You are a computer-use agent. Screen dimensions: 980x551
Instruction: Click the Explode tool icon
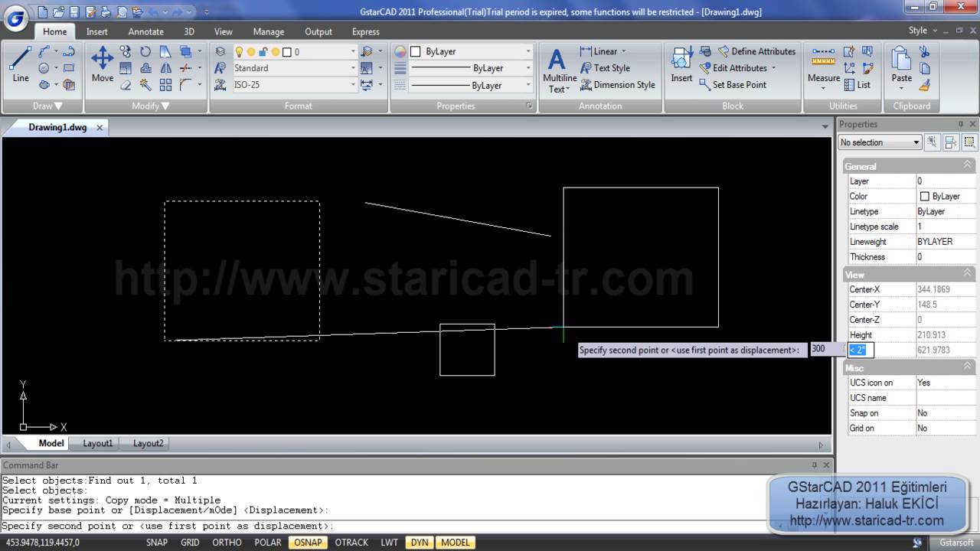pos(145,85)
